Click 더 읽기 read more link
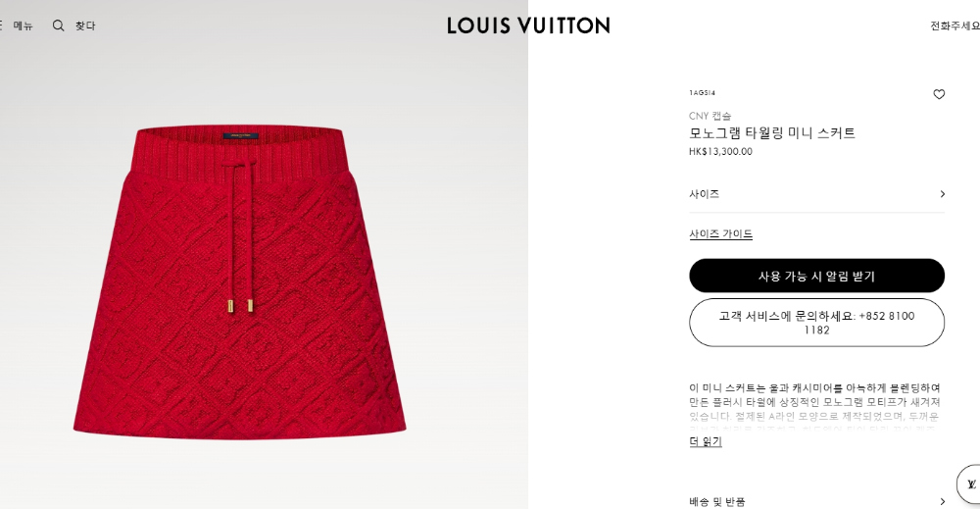Image resolution: width=980 pixels, height=509 pixels. click(706, 441)
